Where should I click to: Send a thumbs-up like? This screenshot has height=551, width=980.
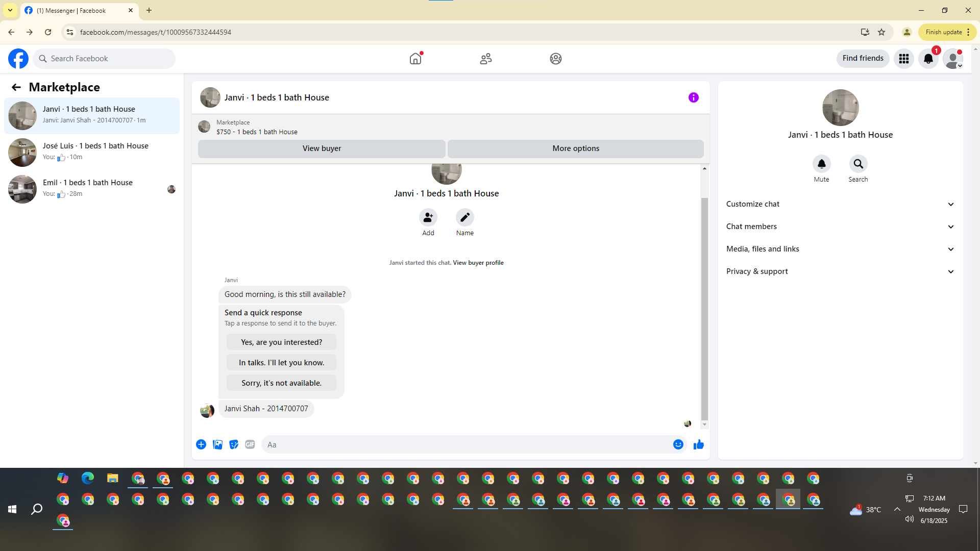699,444
